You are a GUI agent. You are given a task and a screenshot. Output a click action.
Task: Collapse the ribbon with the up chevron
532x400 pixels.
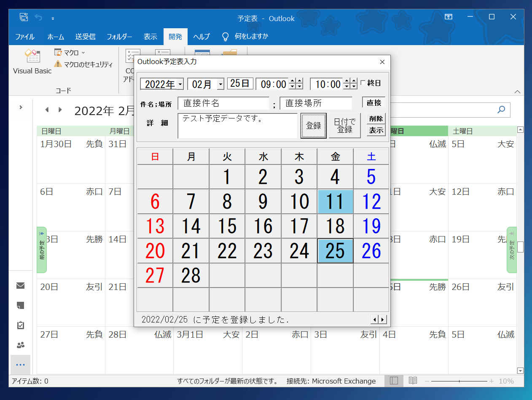pos(517,91)
